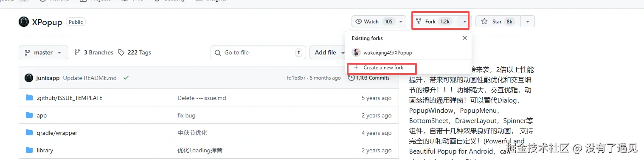644x160 pixels.
Task: Open the .github/ISSUE_TEMPLATE folder
Action: (x=70, y=98)
